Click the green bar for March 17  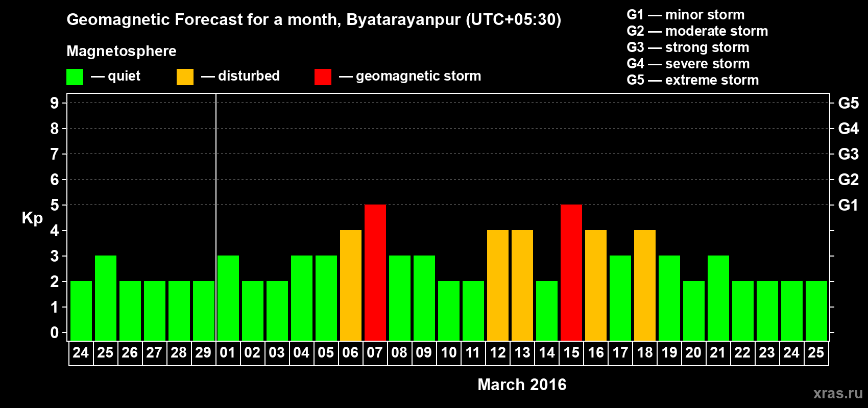tap(620, 298)
